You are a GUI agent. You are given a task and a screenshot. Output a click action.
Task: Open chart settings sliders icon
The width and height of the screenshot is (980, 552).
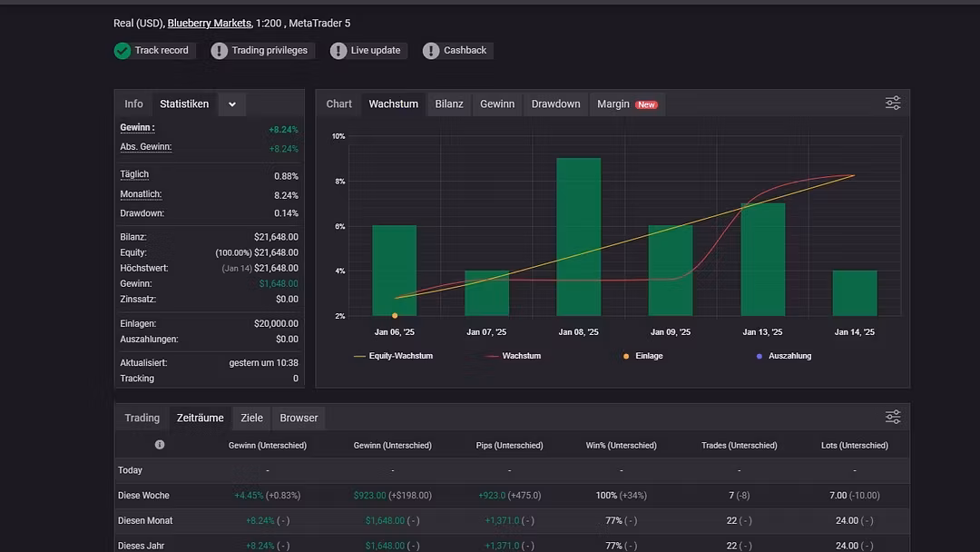[893, 103]
